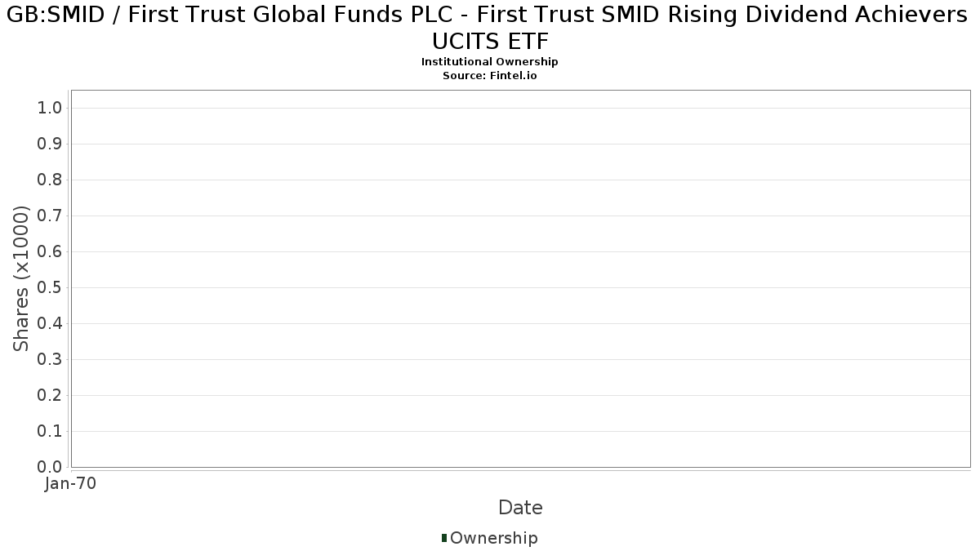Click the 0.4 y-axis tick label
980x551 pixels.
pyautogui.click(x=50, y=324)
